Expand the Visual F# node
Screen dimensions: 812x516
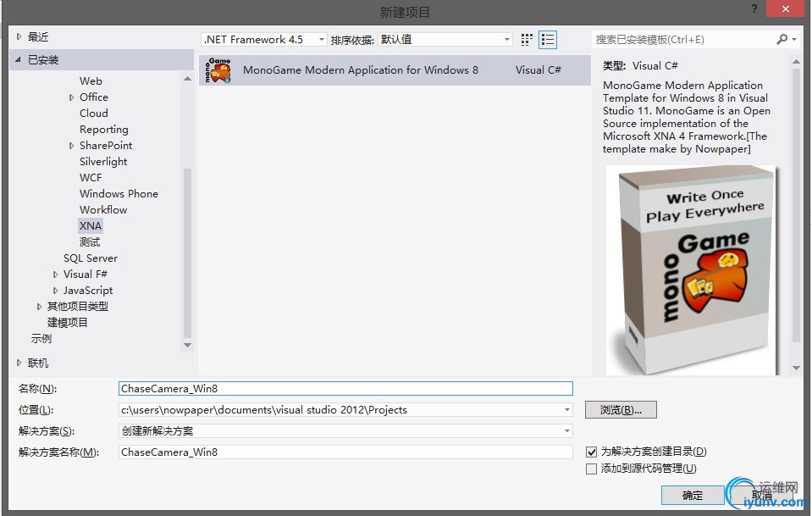(x=55, y=275)
